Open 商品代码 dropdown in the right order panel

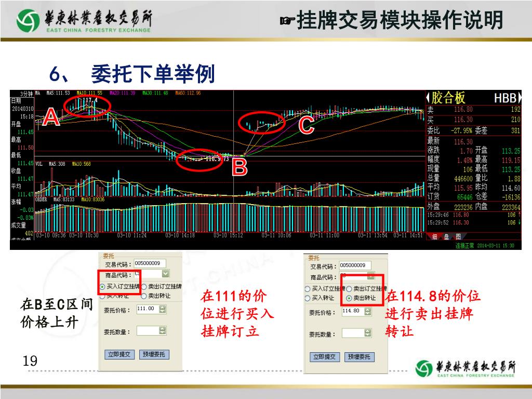(x=371, y=275)
